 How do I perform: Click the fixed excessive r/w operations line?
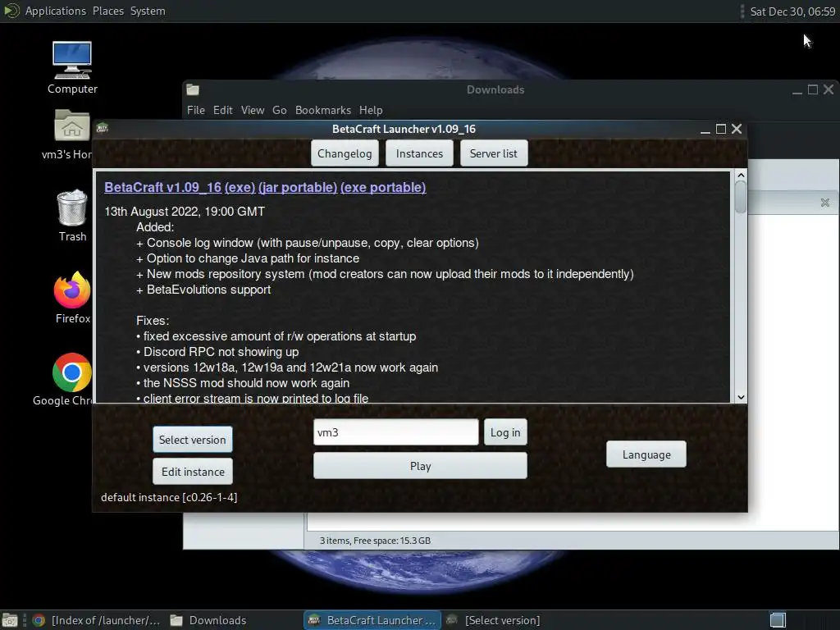coord(276,336)
